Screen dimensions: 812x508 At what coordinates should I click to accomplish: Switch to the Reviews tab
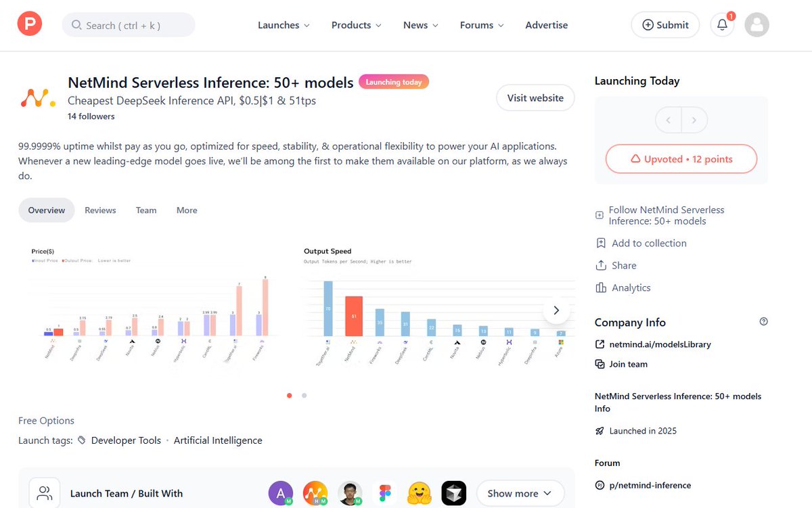(x=100, y=210)
